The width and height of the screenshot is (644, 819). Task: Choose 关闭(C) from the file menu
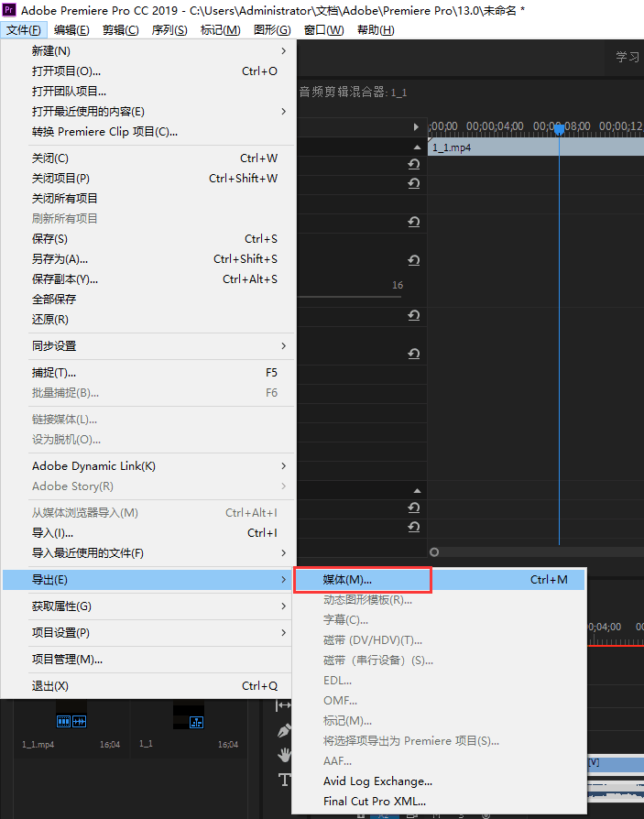tap(147, 158)
